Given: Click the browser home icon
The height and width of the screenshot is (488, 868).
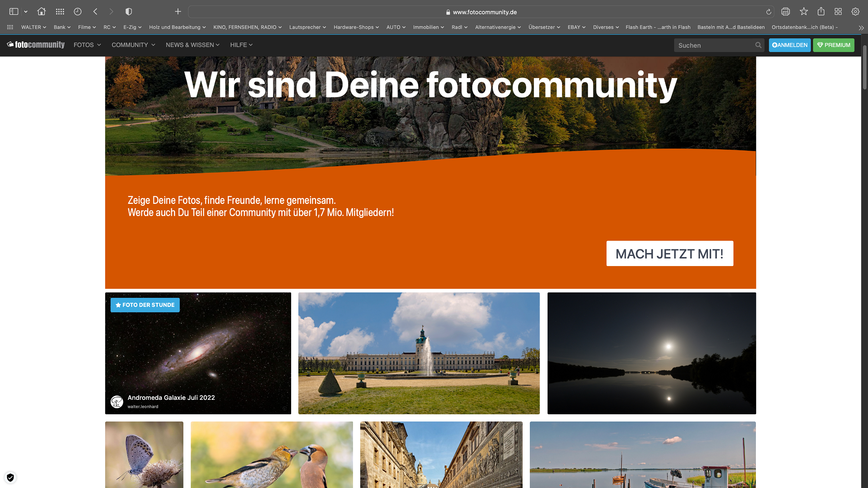Looking at the screenshot, I should coord(41,12).
